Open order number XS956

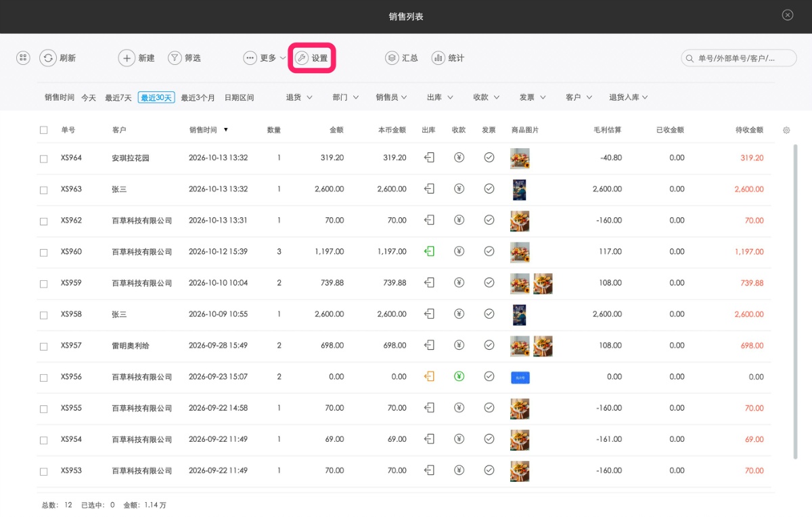pos(71,376)
